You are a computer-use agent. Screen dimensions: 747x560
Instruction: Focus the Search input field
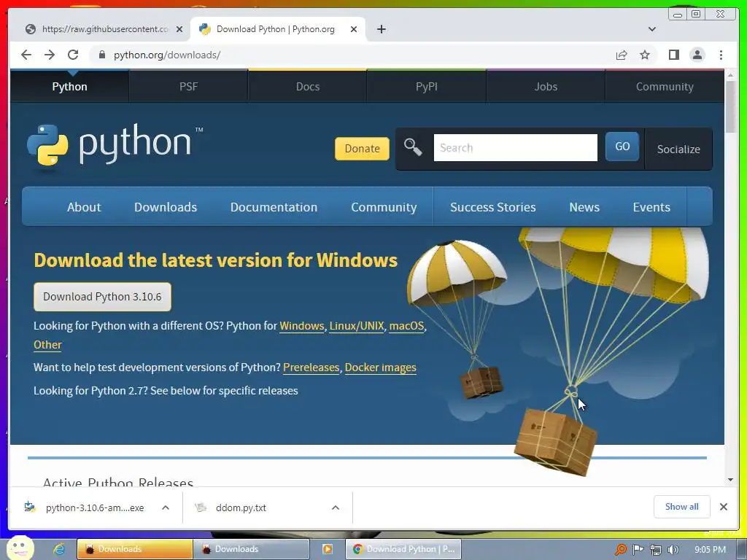pos(516,147)
